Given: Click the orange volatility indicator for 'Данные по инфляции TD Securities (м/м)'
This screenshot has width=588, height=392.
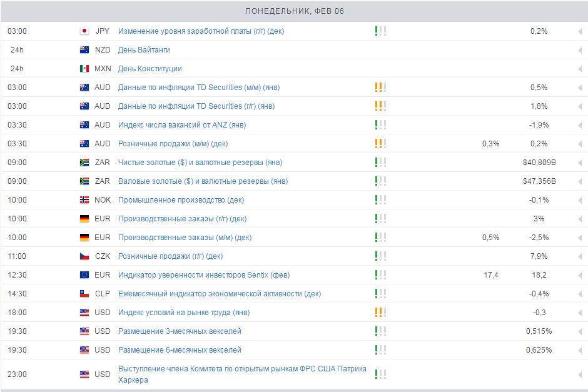Looking at the screenshot, I should click(380, 88).
